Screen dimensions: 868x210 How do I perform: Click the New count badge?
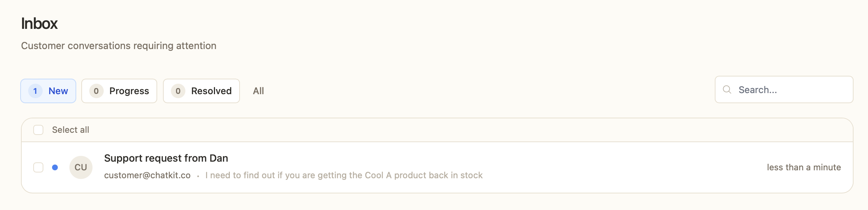click(x=35, y=91)
